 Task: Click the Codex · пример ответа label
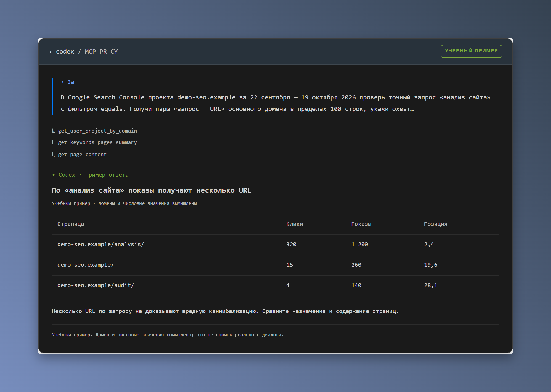(x=94, y=175)
